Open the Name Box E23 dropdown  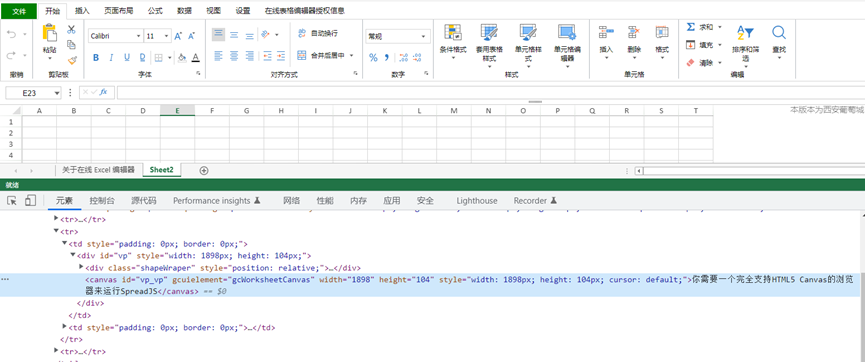[57, 93]
